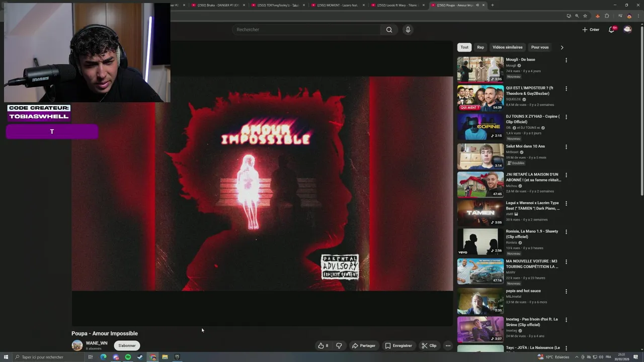The image size is (644, 362).
Task: Dislike the video with thumbs down
Action: [x=339, y=345]
